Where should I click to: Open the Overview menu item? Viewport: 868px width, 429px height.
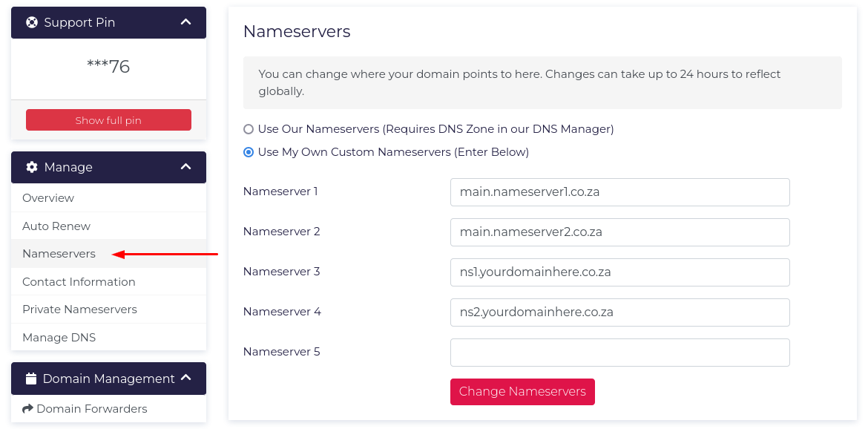48,198
